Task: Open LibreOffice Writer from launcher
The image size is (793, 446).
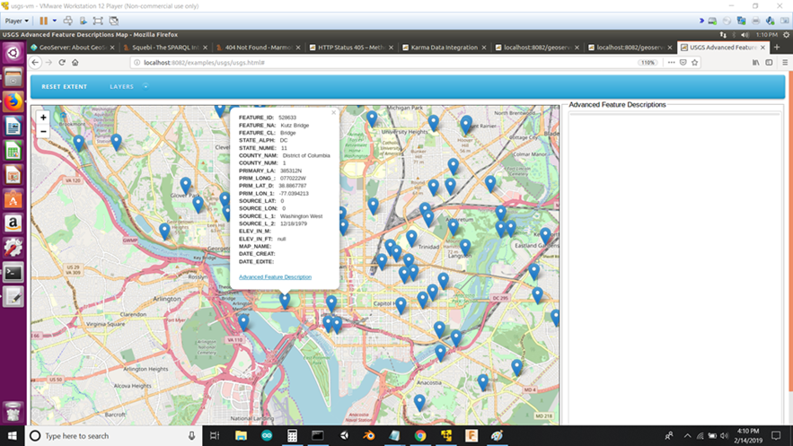Action: (x=13, y=126)
